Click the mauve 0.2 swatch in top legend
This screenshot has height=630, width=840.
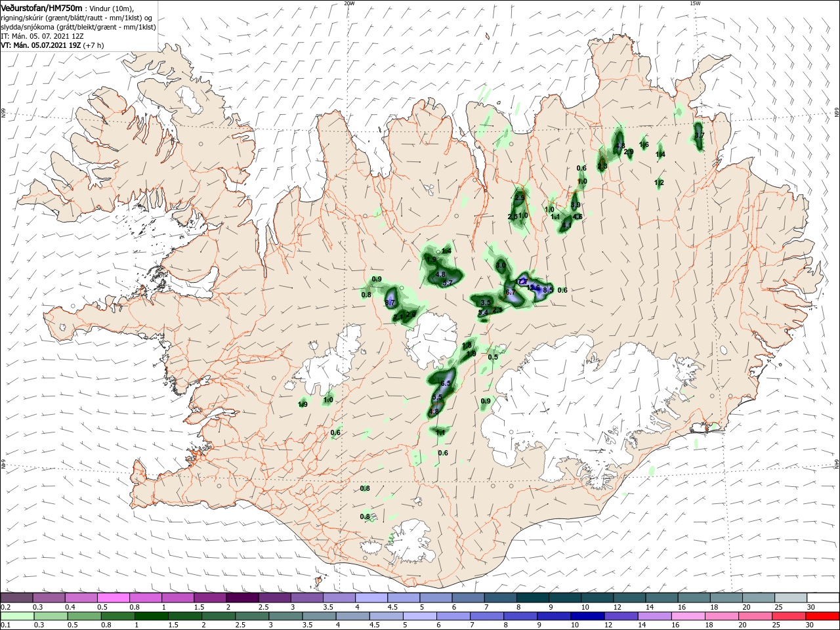18,598
